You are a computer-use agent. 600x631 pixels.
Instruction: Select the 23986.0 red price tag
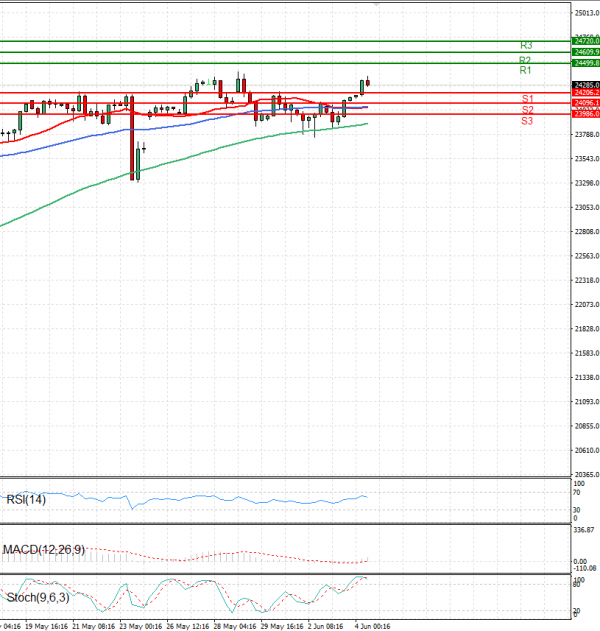pos(586,114)
